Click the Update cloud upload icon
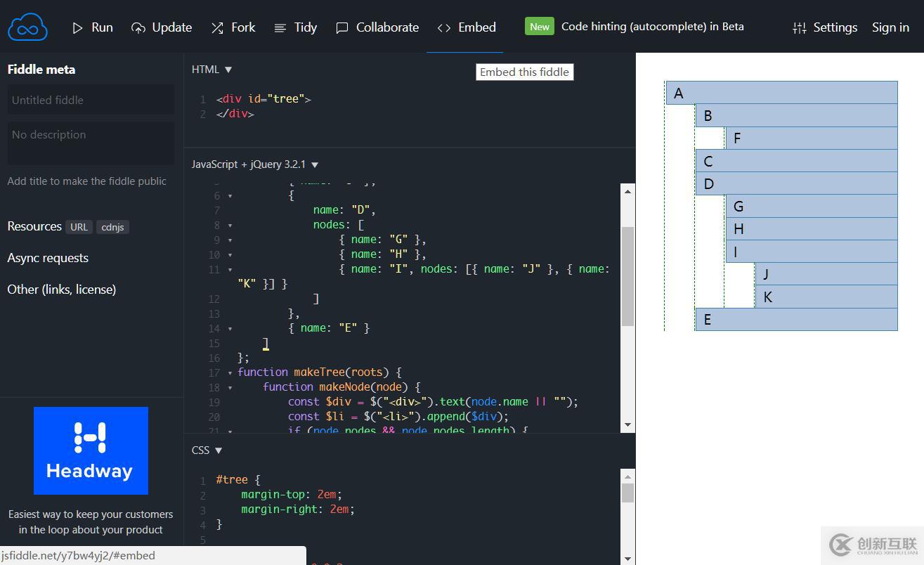This screenshot has width=924, height=565. tap(138, 28)
